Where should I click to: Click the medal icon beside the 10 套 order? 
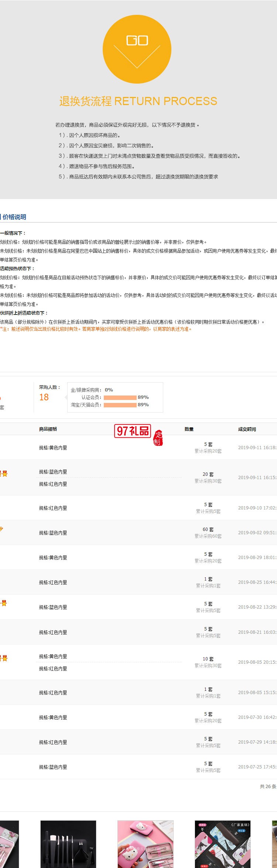pyautogui.click(x=4, y=658)
